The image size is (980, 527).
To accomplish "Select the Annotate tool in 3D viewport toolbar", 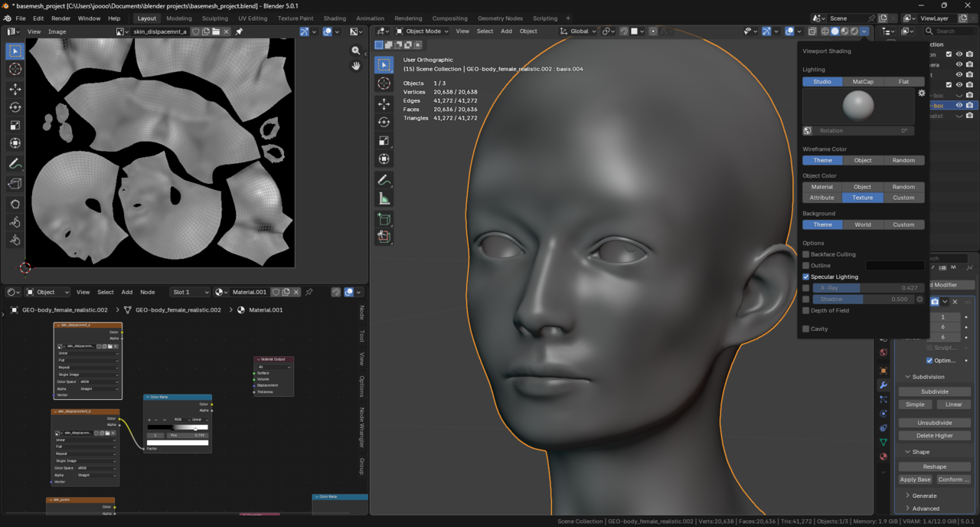I will [x=384, y=180].
